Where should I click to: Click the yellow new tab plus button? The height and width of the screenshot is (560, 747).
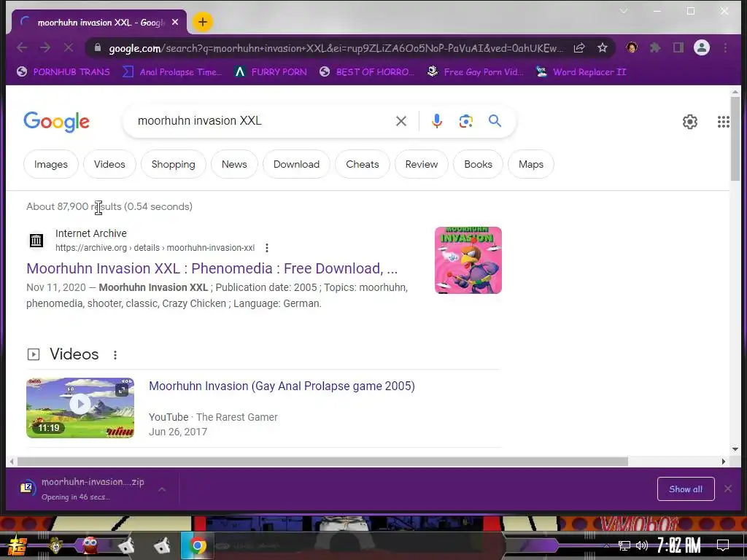203,22
